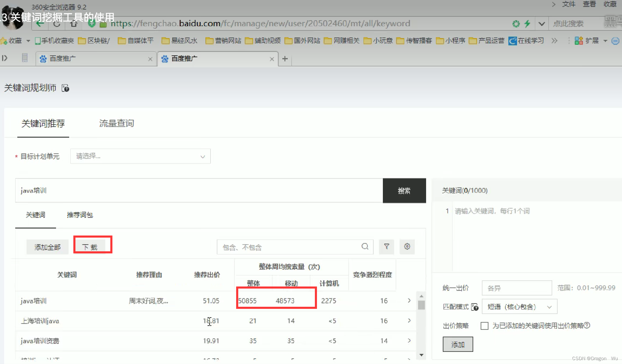Image resolution: width=622 pixels, height=364 pixels.
Task: Open the 小玩意 bookmark folder
Action: 378,41
